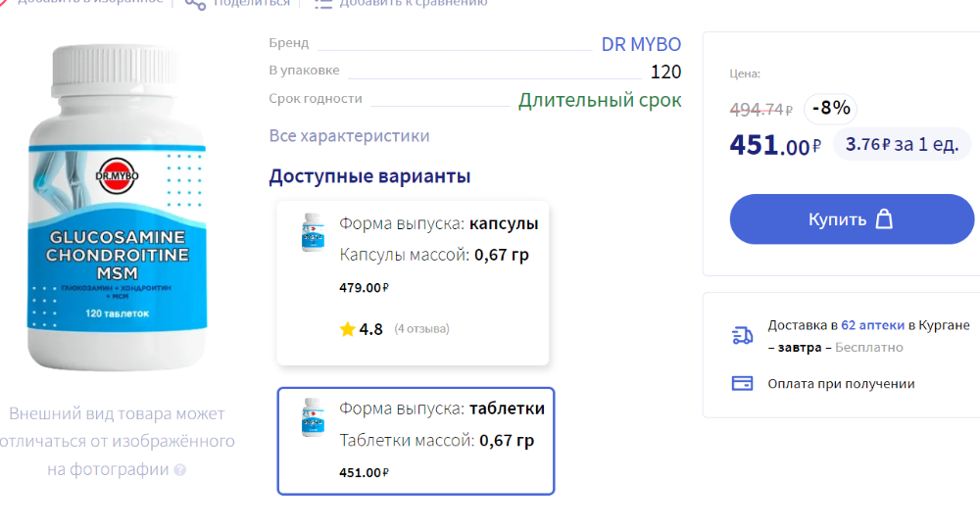This screenshot has width=980, height=529.
Task: Click the 4.8 rating value
Action: [370, 329]
